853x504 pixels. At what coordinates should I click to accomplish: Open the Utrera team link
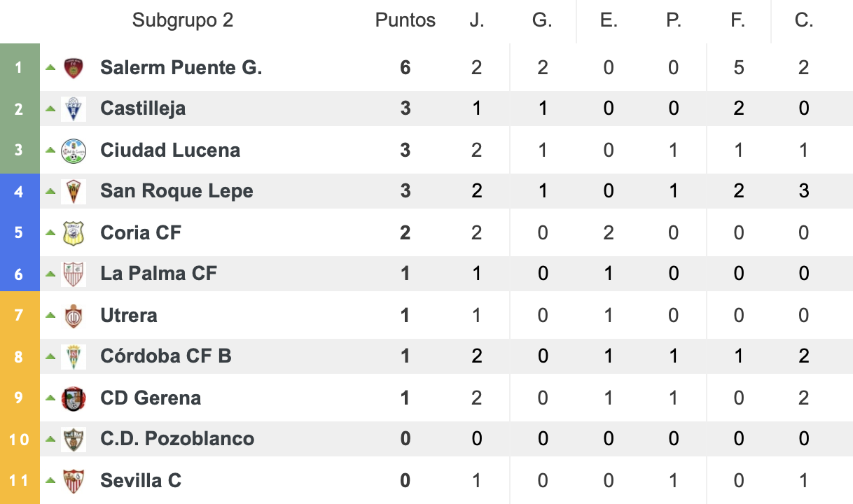coord(129,316)
